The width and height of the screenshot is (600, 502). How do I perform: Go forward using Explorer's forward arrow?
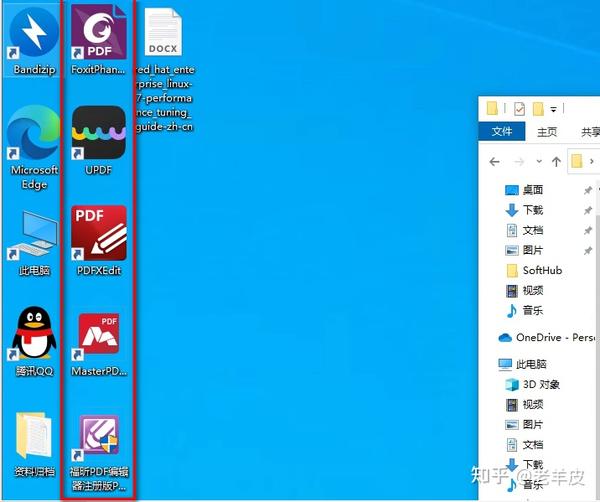click(519, 162)
